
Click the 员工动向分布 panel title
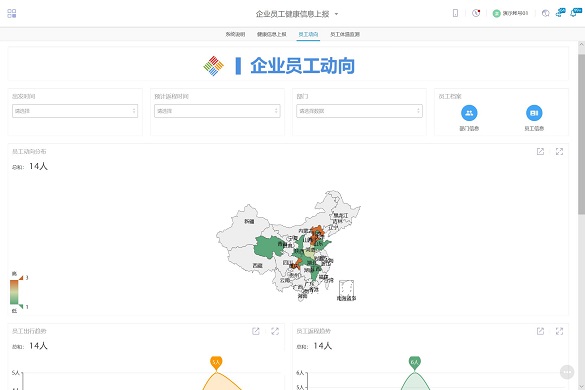pos(29,152)
